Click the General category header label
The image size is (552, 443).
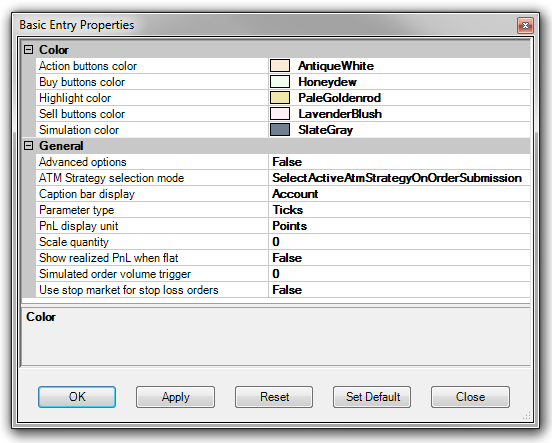pyautogui.click(x=61, y=146)
